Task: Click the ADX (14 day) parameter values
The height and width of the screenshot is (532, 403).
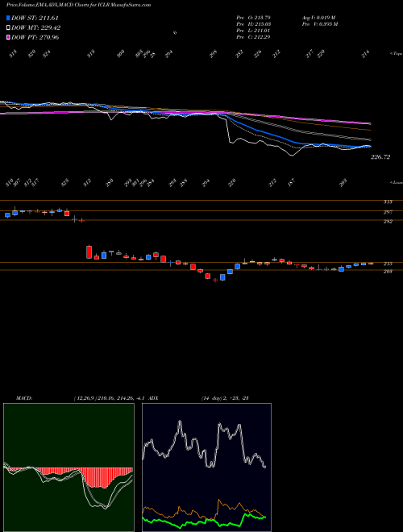Action: click(x=225, y=398)
